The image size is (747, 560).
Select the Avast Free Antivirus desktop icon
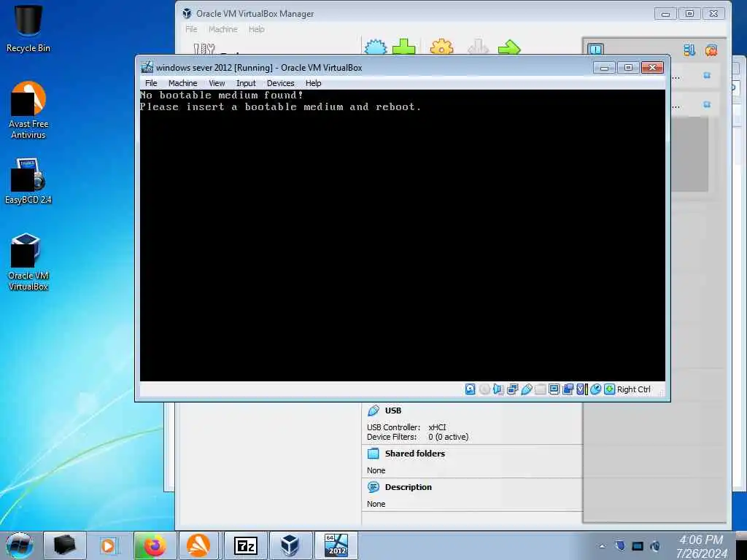(28, 111)
